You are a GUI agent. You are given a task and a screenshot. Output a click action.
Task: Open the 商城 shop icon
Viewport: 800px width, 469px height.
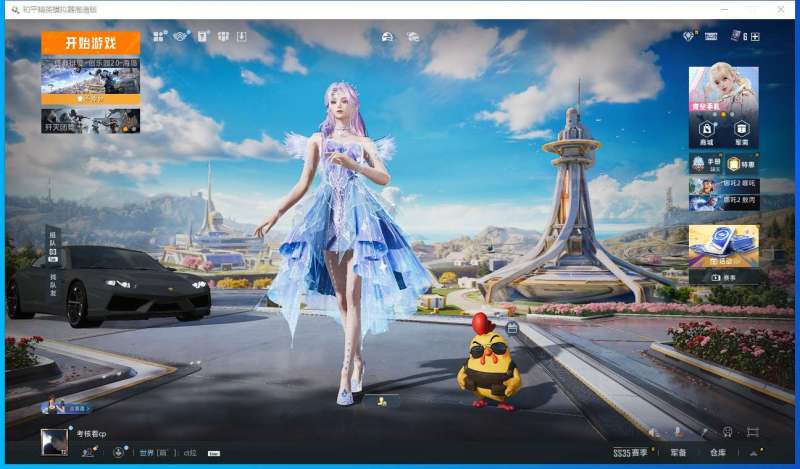(x=707, y=131)
